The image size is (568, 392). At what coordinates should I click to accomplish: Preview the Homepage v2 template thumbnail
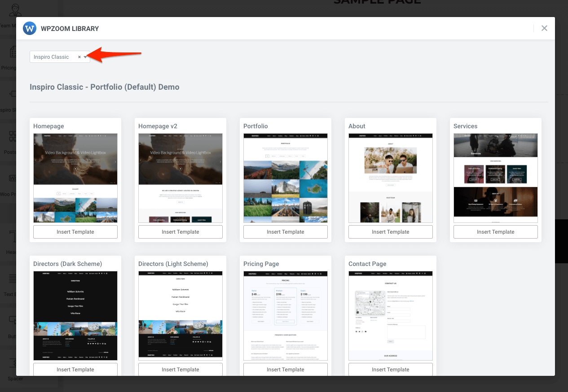click(x=181, y=178)
